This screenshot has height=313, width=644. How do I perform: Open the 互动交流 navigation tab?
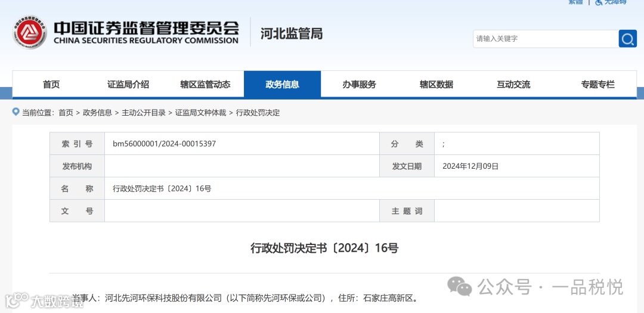pyautogui.click(x=513, y=85)
